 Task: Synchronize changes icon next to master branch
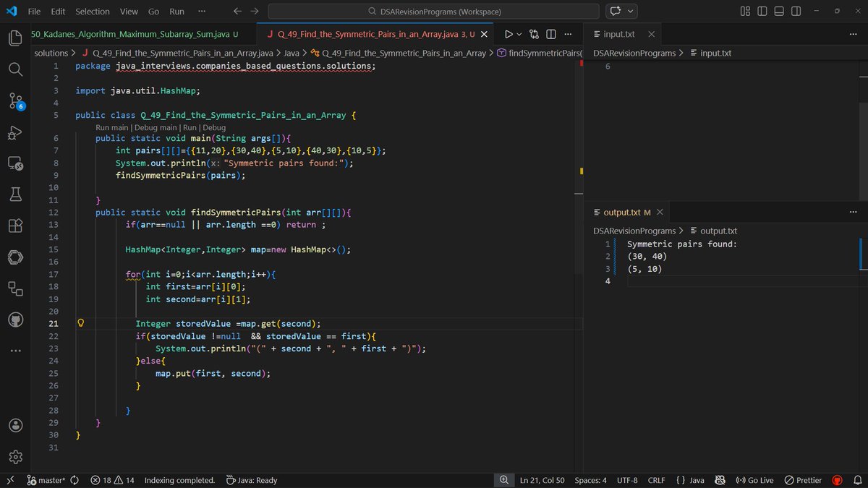(x=74, y=480)
